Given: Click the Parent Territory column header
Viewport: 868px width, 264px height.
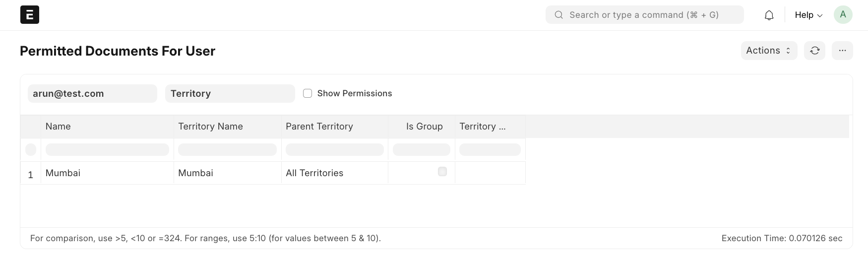Looking at the screenshot, I should 319,127.
